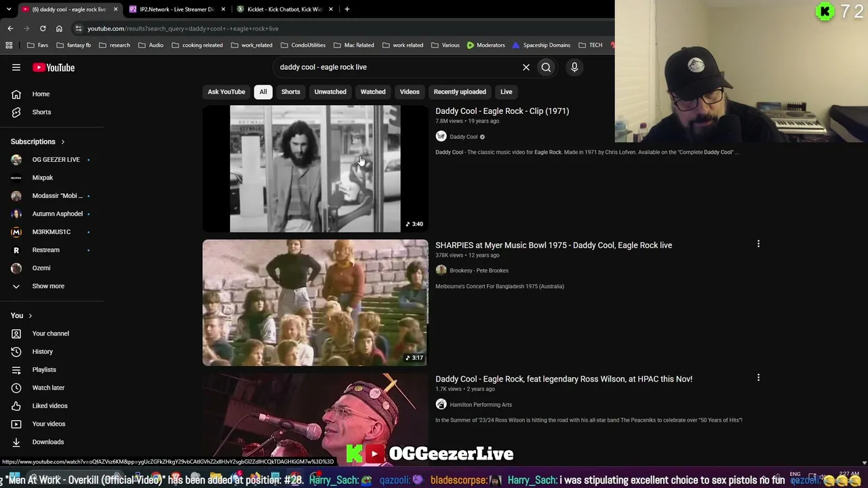Reload the YouTube page

coord(43,28)
